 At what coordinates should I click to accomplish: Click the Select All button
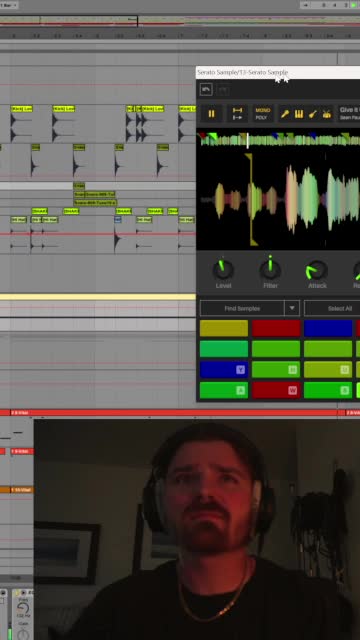tap(332, 309)
